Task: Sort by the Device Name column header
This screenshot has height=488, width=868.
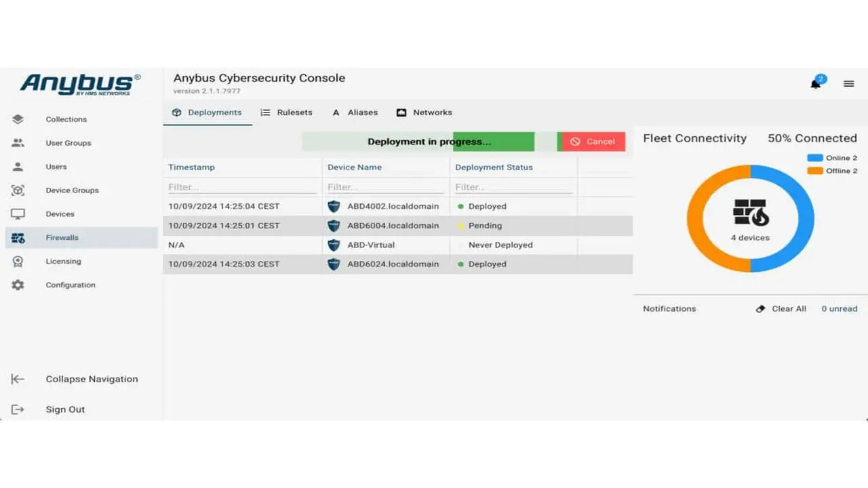Action: (x=355, y=167)
